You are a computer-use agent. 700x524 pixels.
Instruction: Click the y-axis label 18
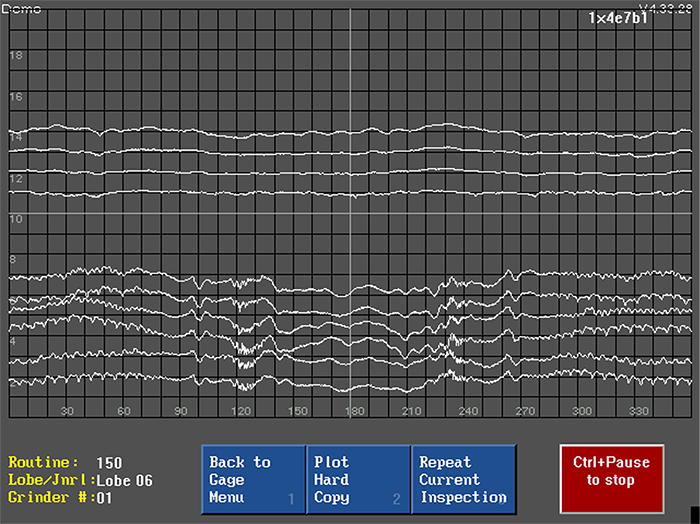tap(16, 55)
